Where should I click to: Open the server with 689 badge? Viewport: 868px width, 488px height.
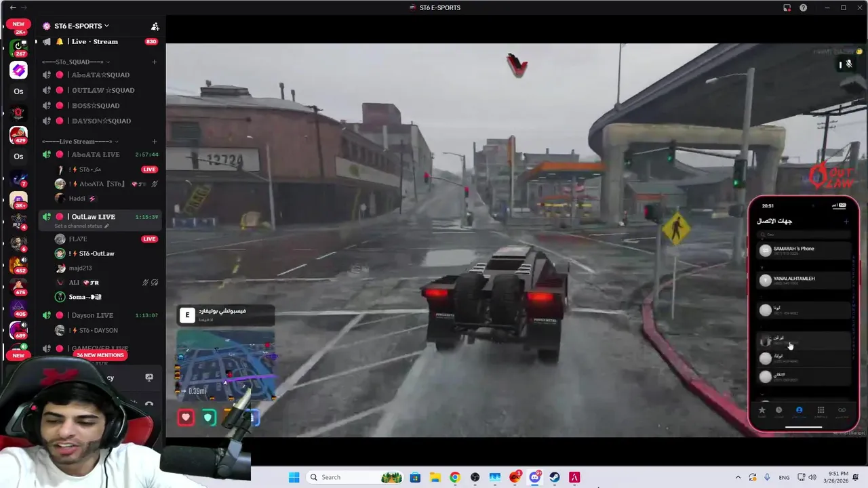(18, 330)
